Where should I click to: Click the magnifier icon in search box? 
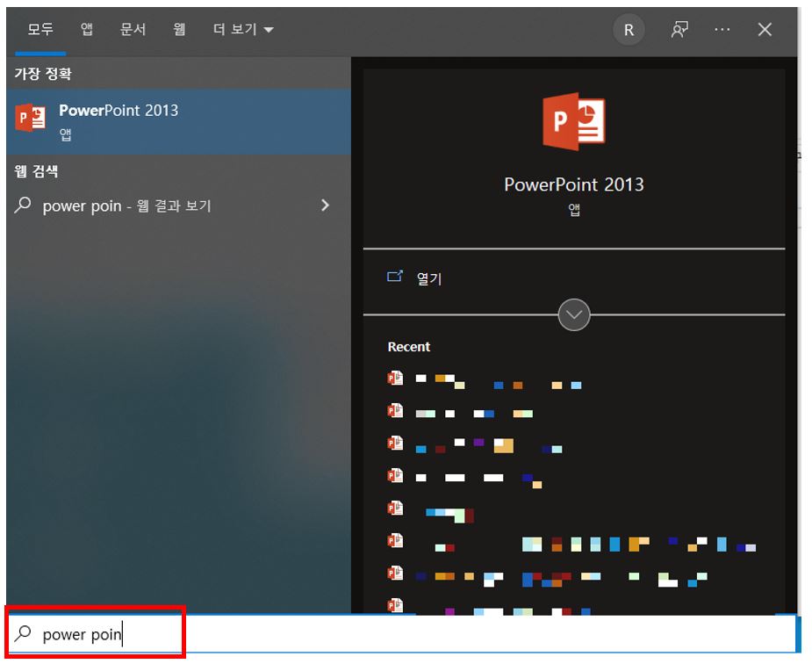tap(23, 633)
